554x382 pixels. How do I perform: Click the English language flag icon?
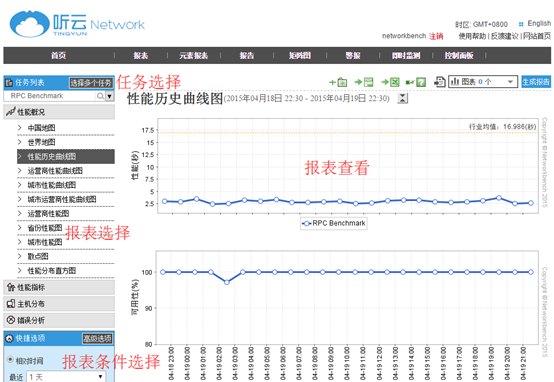point(521,24)
